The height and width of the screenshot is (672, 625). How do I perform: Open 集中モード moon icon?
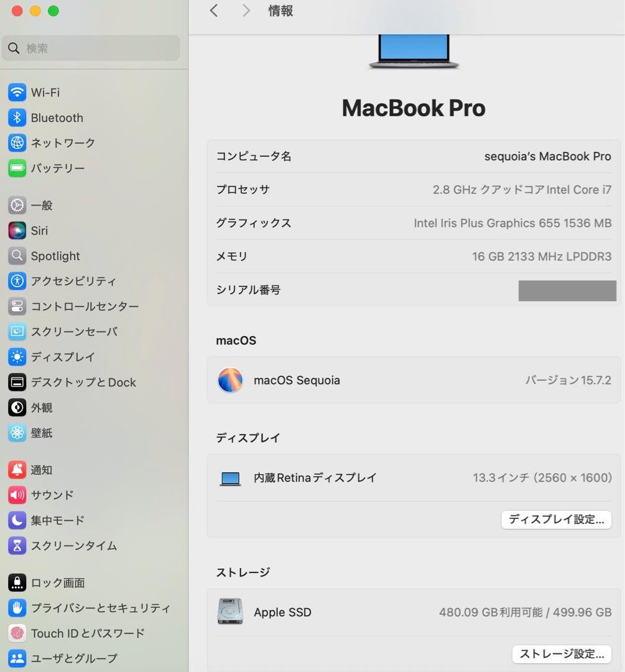click(17, 520)
